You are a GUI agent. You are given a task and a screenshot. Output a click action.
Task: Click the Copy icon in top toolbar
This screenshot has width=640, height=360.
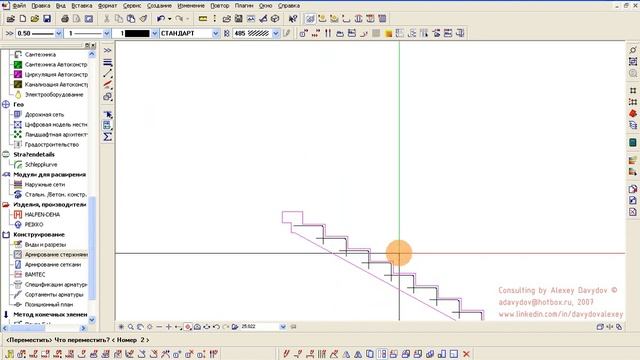[x=119, y=19]
